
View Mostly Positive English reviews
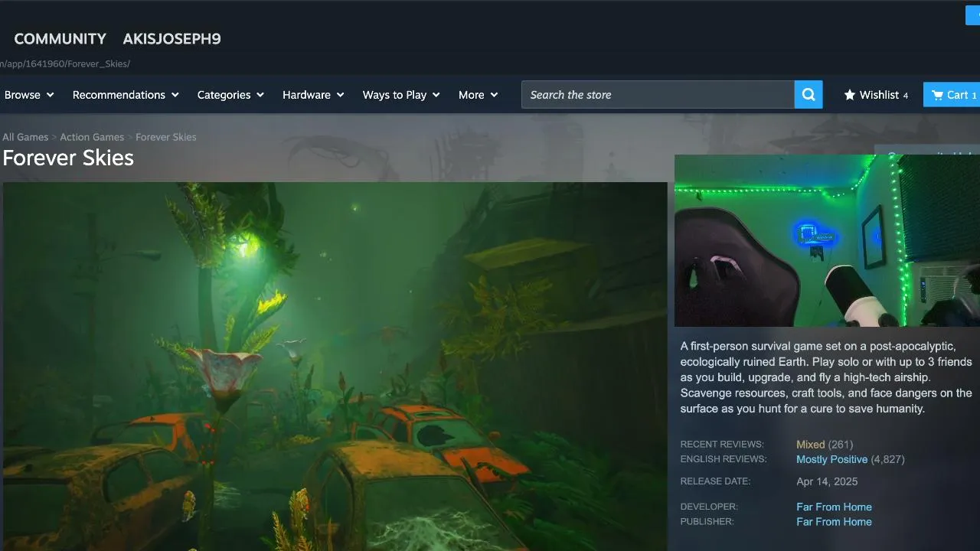click(x=832, y=460)
